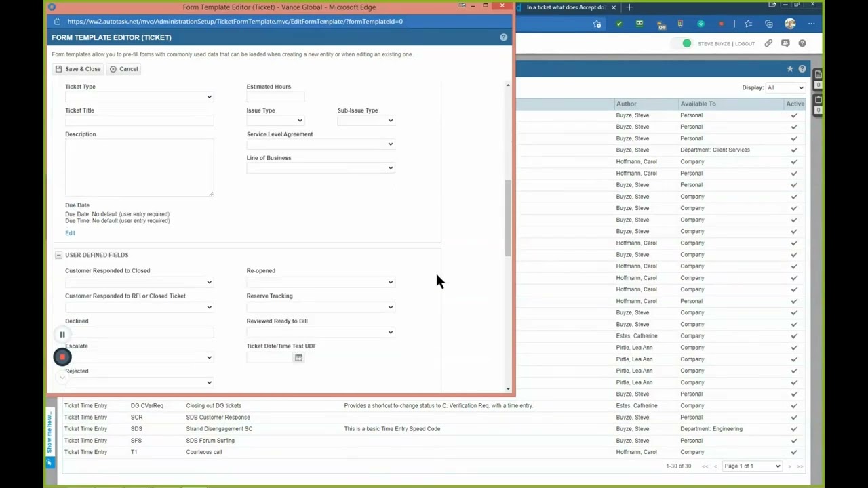Image resolution: width=868 pixels, height=488 pixels.
Task: Open a new browser tab with the plus
Action: [x=629, y=7]
